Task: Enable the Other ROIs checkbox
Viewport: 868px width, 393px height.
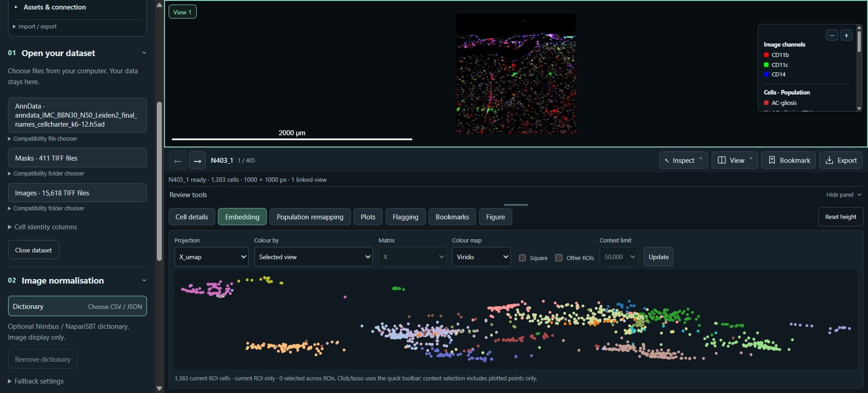Action: 559,258
